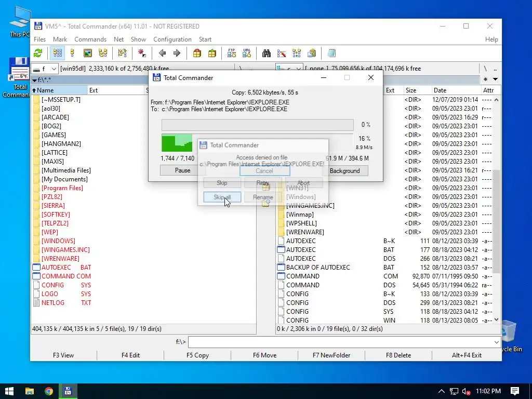The width and height of the screenshot is (532, 399).
Task: Open the command line history dropdown arrow
Action: 497,342
